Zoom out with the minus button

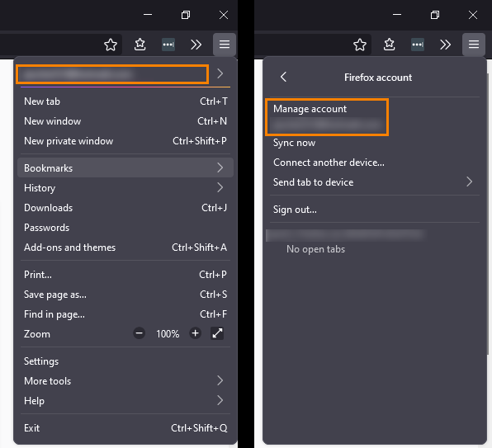click(139, 333)
